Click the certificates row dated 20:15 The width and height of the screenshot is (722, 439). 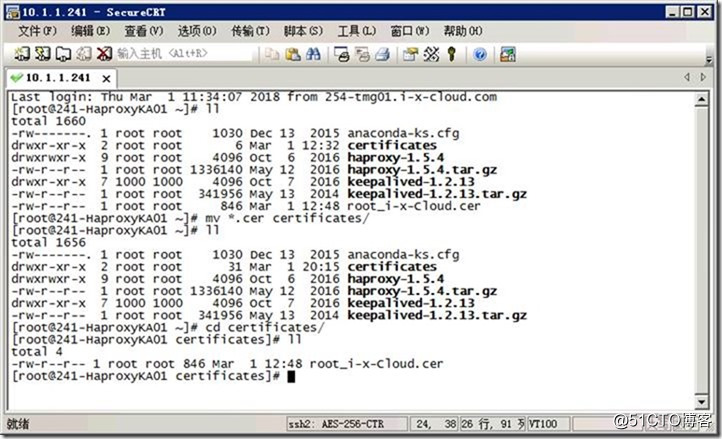pyautogui.click(x=224, y=267)
